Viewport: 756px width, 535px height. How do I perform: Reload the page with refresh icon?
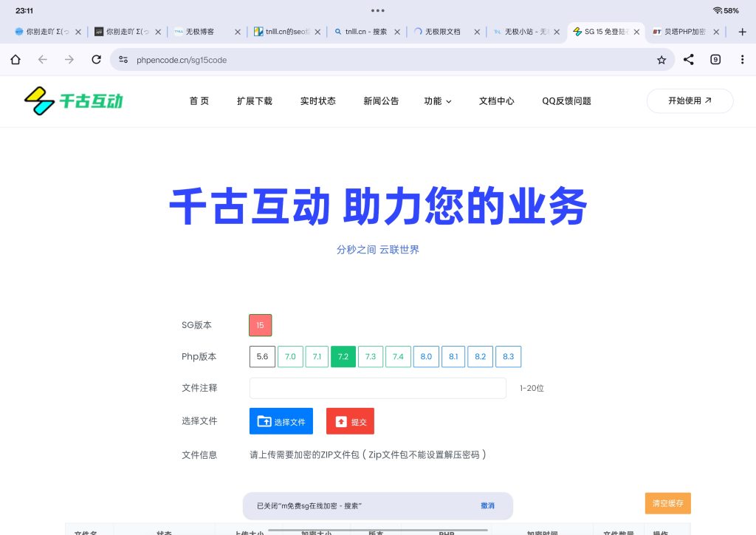[x=96, y=60]
